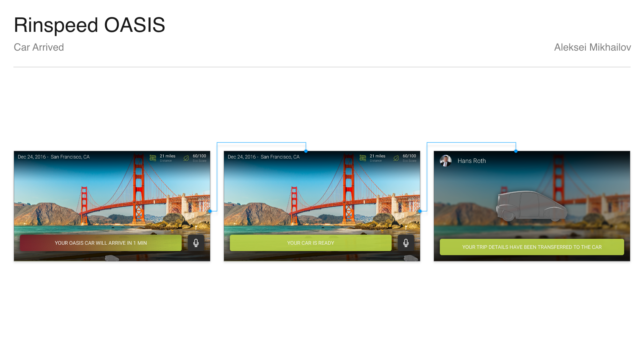The height and width of the screenshot is (362, 644).
Task: Tap the 'Trip details have been transferred' banner
Action: (x=532, y=247)
